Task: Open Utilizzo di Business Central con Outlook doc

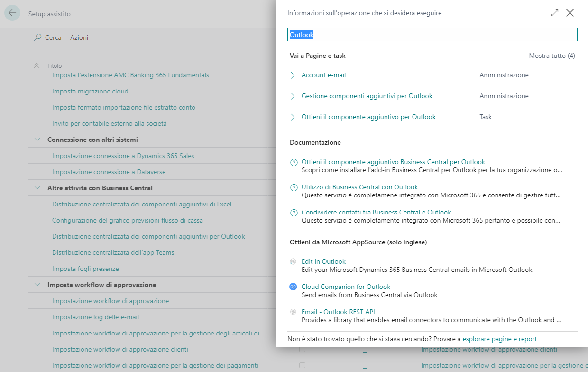Action: pos(360,187)
